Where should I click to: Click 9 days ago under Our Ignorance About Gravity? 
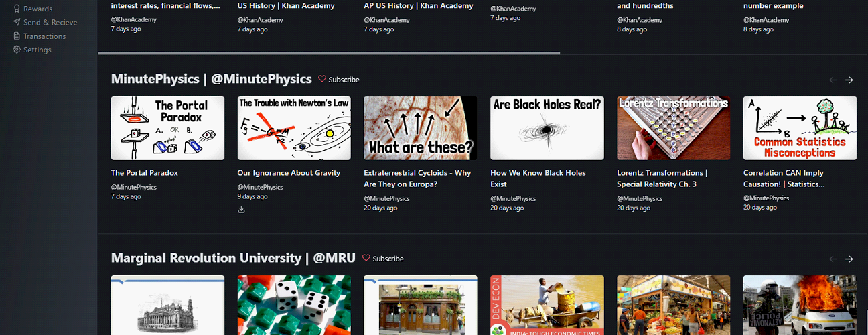tap(252, 196)
